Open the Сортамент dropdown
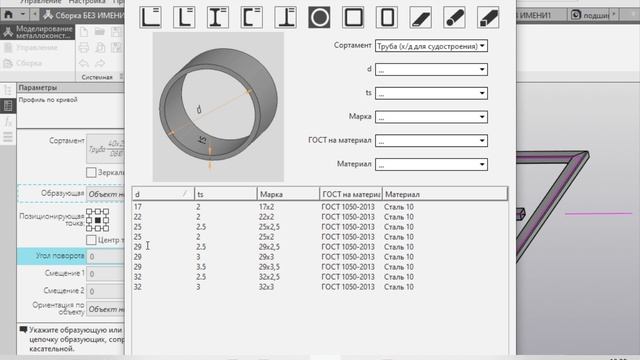Screen dimensions: 640x360 431,46
